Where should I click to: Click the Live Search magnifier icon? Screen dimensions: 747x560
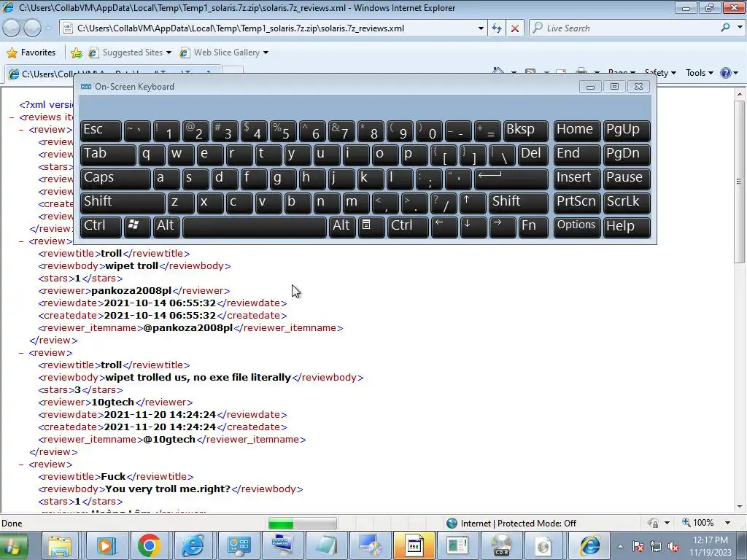[x=725, y=28]
